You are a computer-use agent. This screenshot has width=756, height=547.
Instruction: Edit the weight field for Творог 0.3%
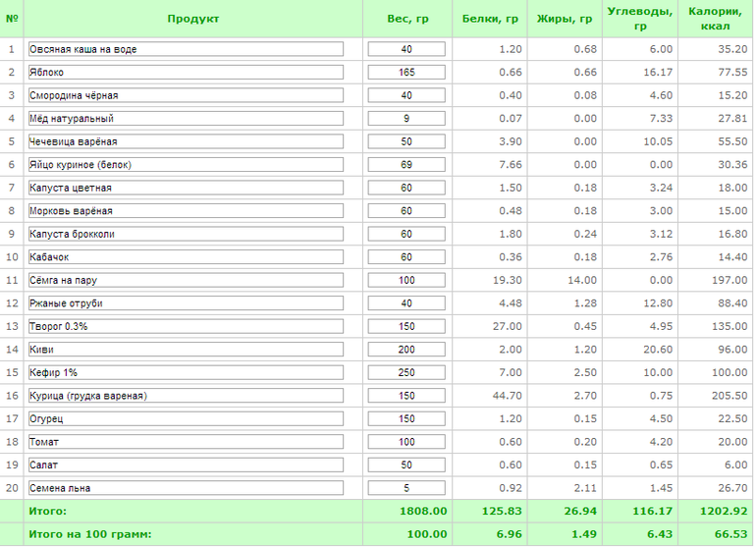point(406,326)
